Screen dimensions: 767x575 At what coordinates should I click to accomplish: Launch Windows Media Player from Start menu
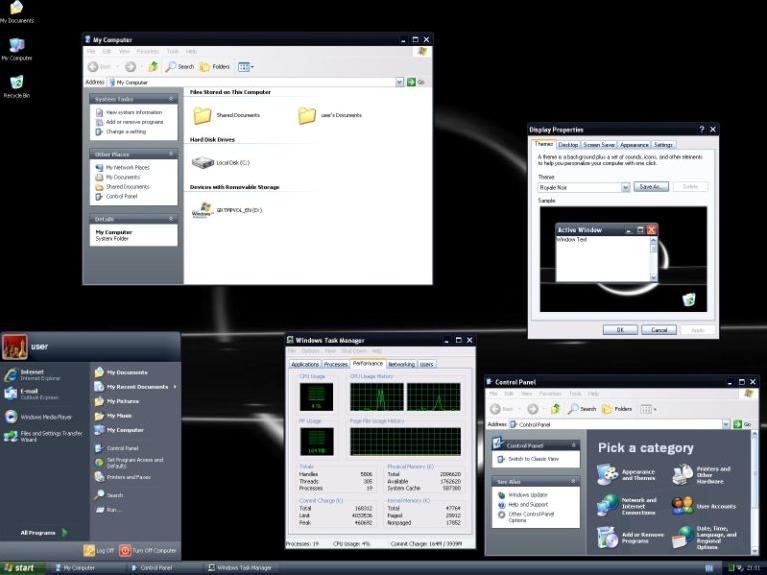coord(38,417)
